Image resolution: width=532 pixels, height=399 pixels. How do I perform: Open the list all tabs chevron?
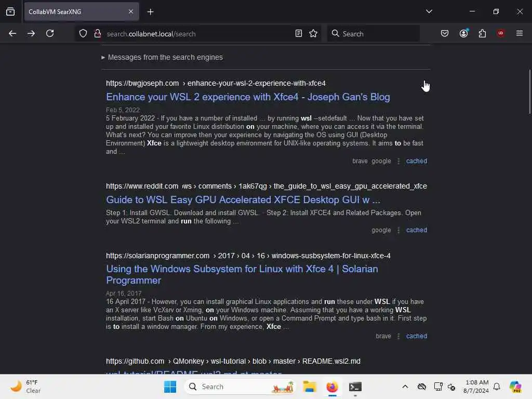click(429, 11)
